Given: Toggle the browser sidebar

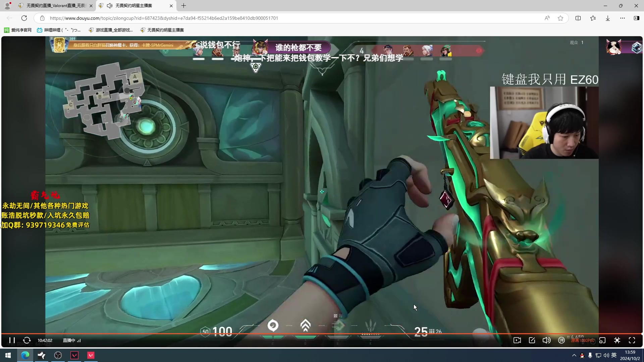Looking at the screenshot, I should [x=636, y=18].
